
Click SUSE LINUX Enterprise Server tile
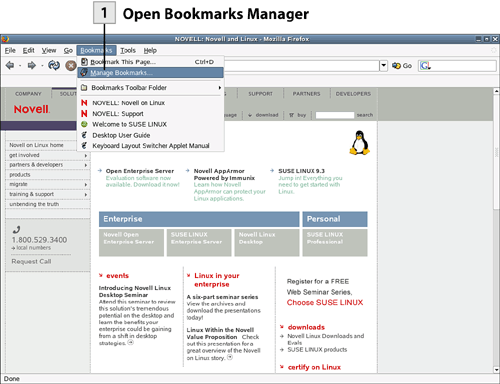point(199,242)
